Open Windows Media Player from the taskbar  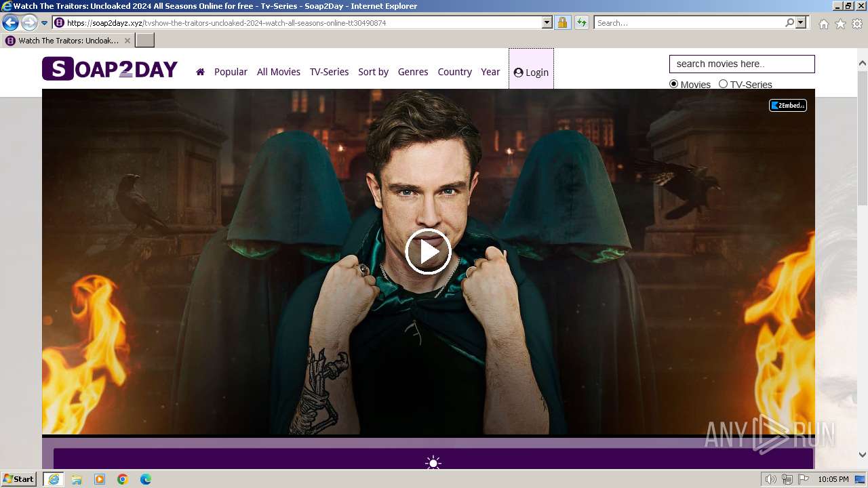(x=100, y=479)
